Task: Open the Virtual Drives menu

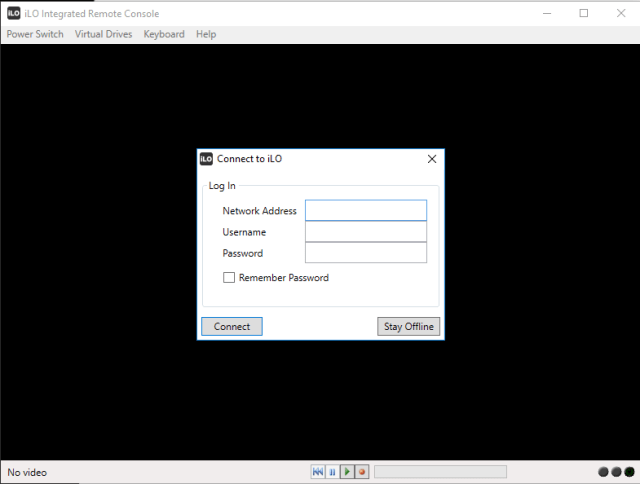Action: click(x=103, y=34)
